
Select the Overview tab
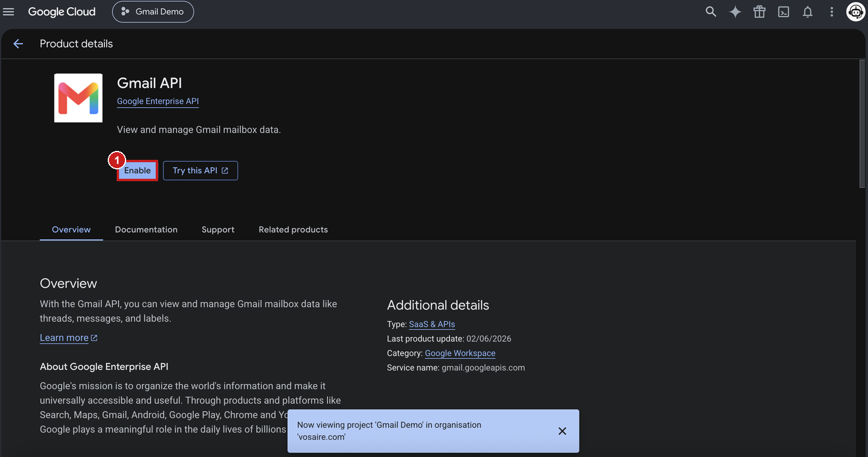point(71,230)
